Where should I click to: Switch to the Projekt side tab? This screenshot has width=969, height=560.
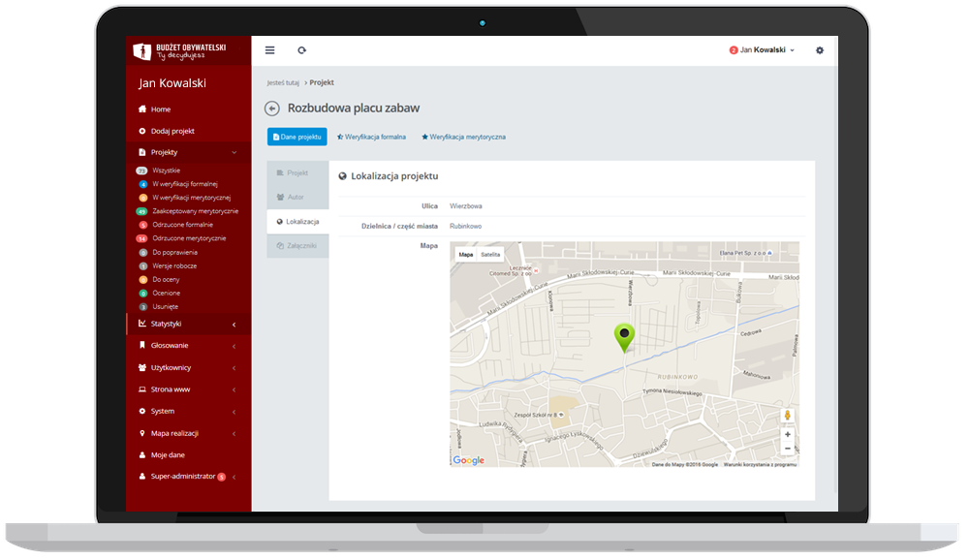(x=297, y=173)
